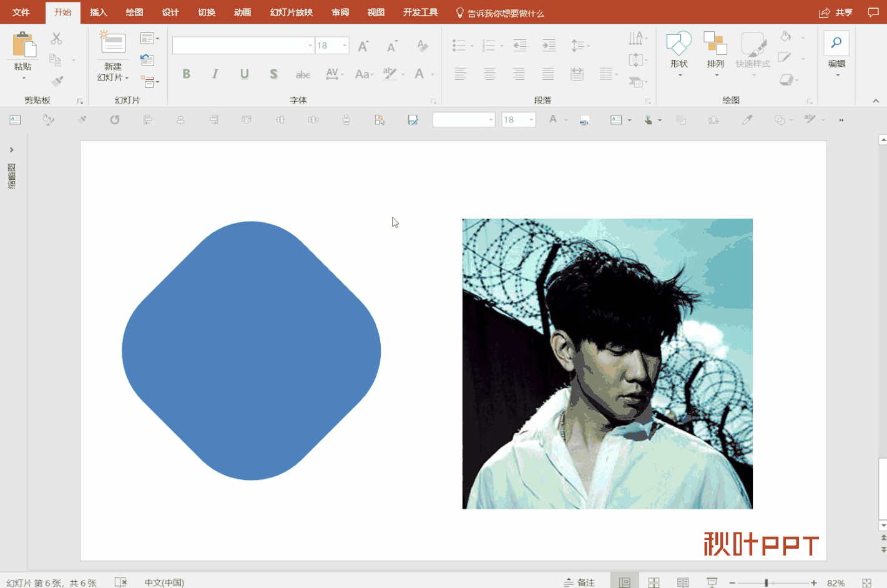Toggle italic formatting
887x588 pixels.
click(x=215, y=74)
